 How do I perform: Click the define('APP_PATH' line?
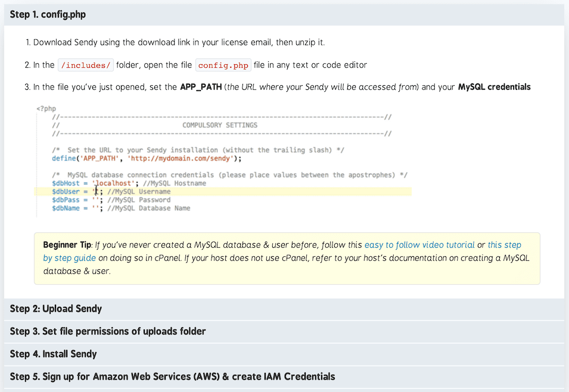tap(147, 158)
